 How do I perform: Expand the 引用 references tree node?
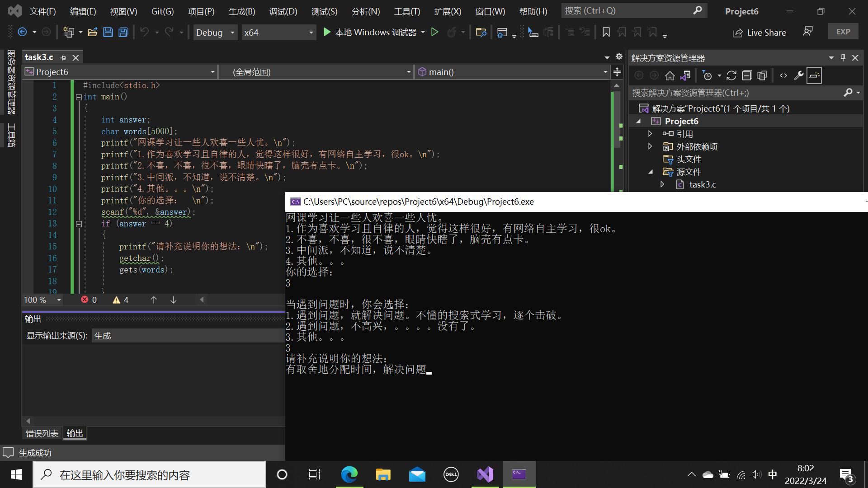click(650, 134)
